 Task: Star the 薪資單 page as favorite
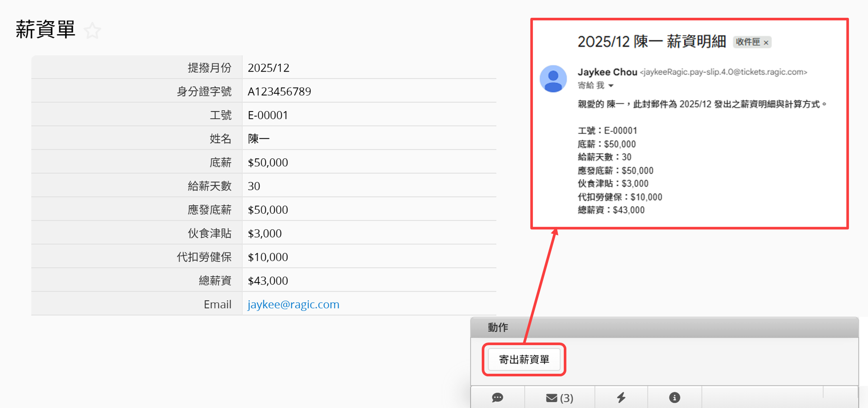click(x=92, y=31)
